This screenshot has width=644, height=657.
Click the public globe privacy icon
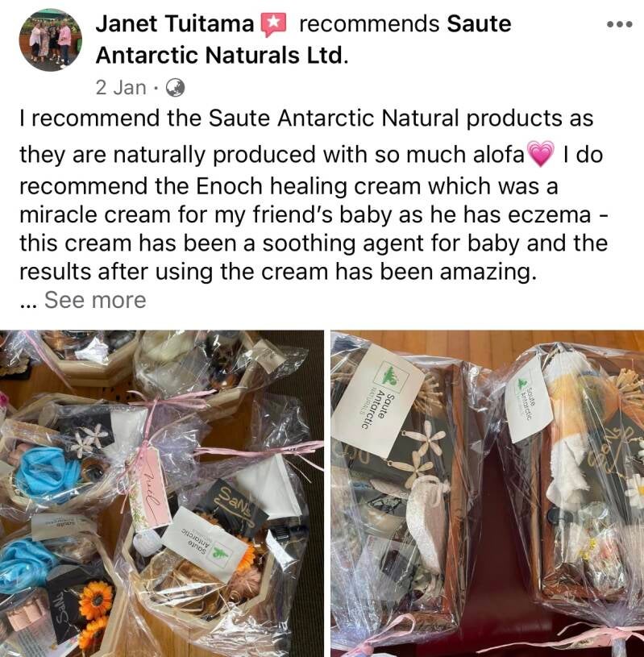[x=175, y=88]
